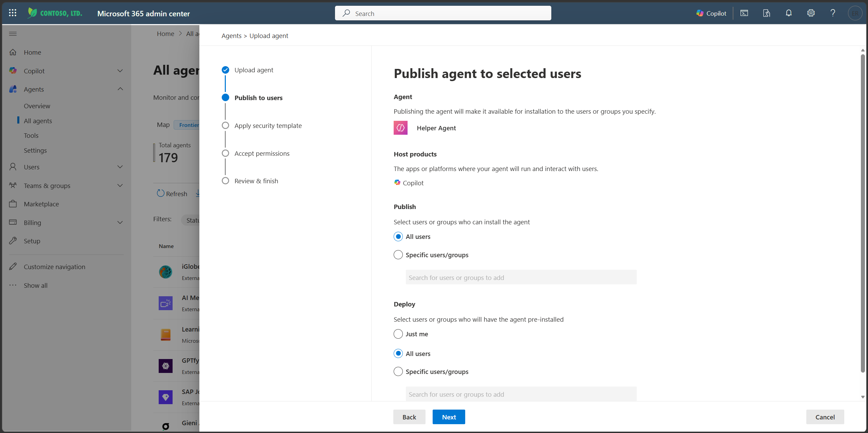Open the Cloud Shell terminal icon
This screenshot has width=868, height=433.
pyautogui.click(x=744, y=13)
